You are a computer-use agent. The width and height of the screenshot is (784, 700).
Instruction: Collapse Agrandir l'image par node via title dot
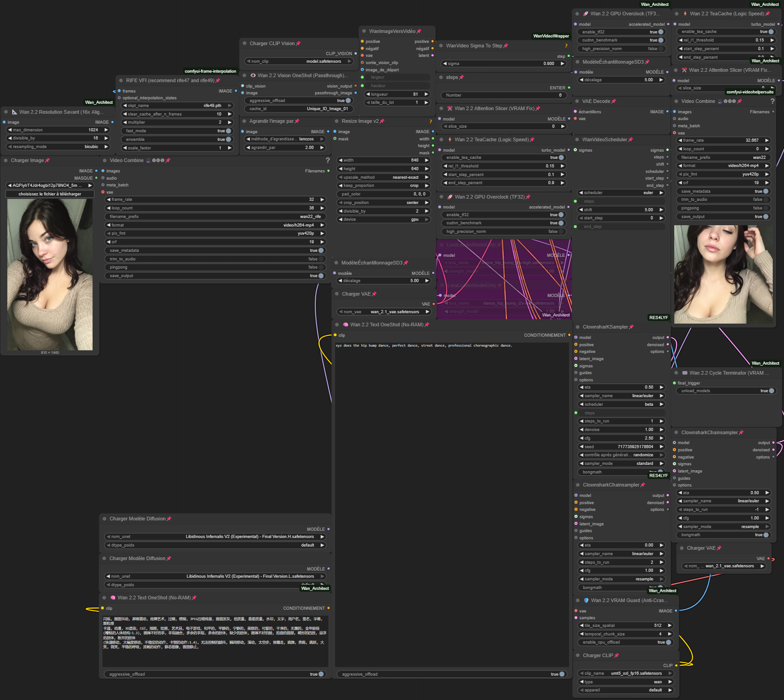244,121
